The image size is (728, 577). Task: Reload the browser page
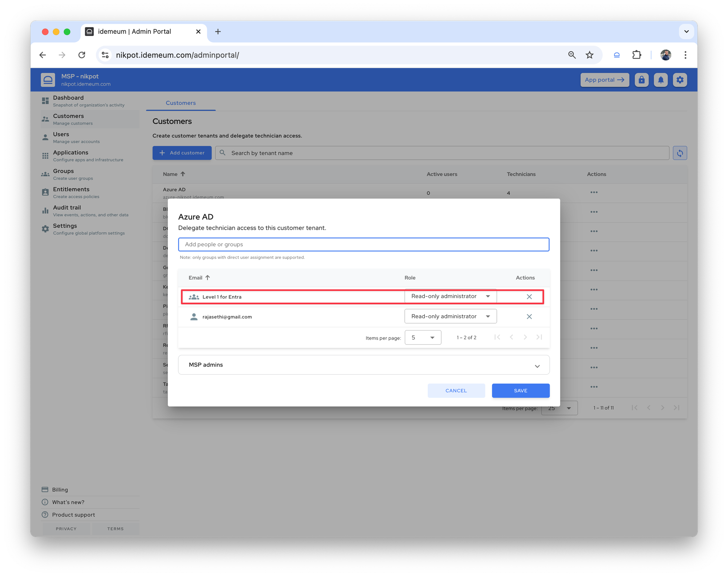pos(82,55)
